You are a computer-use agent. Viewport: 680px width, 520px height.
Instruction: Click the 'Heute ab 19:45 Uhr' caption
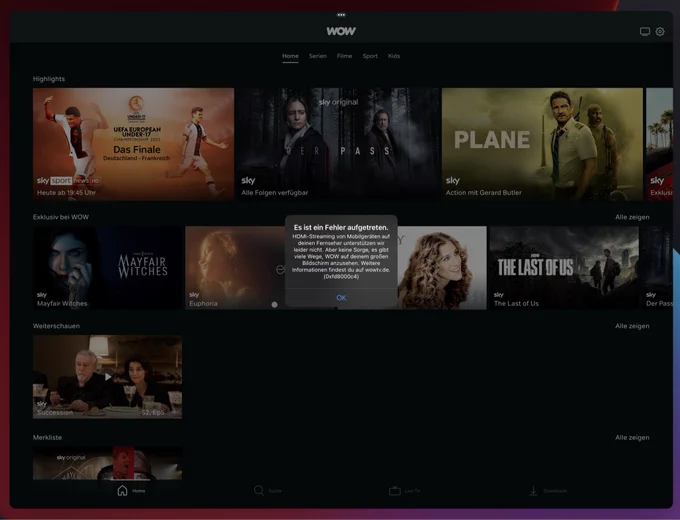pos(66,193)
